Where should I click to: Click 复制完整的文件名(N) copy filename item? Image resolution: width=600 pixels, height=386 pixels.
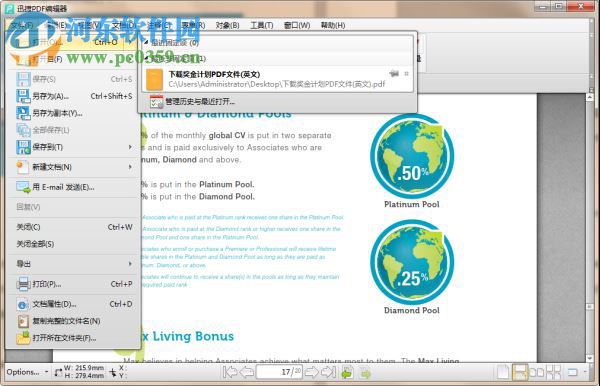click(74, 321)
